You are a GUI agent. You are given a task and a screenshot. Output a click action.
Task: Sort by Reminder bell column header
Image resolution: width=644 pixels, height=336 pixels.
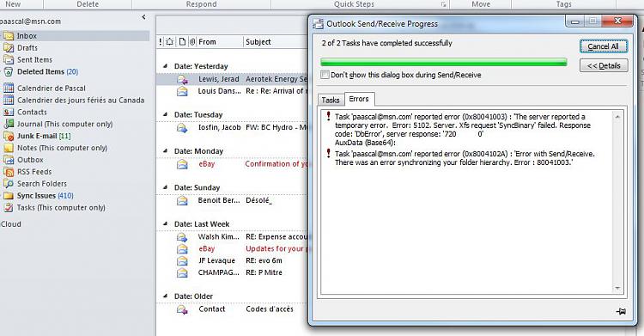[x=170, y=41]
